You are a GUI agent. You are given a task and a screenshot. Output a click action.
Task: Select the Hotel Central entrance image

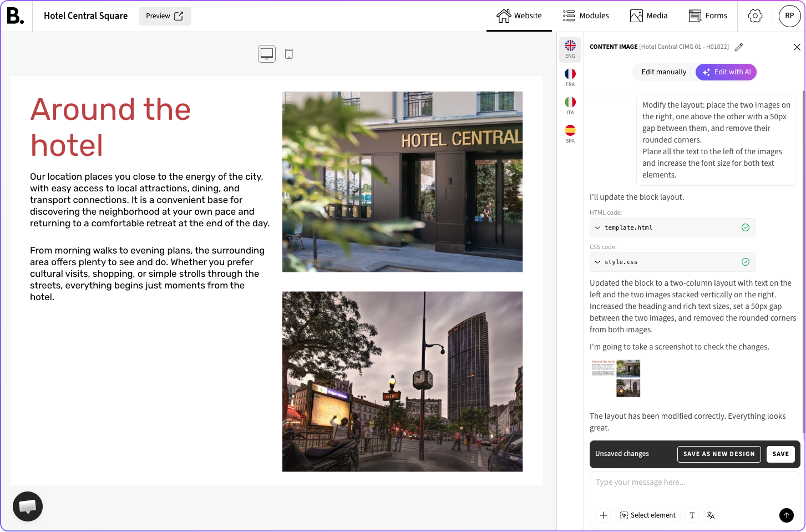[402, 182]
